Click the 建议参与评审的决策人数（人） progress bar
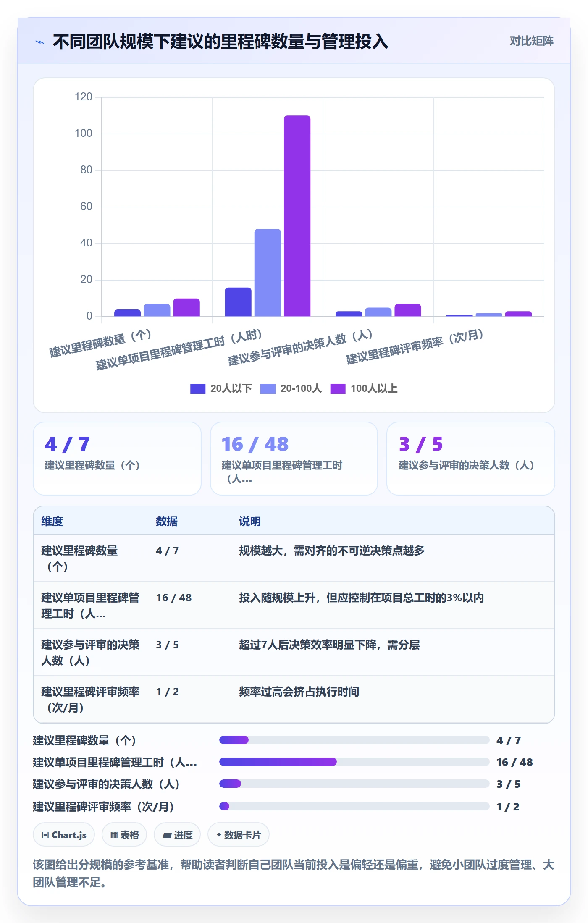This screenshot has width=588, height=923. [x=354, y=784]
